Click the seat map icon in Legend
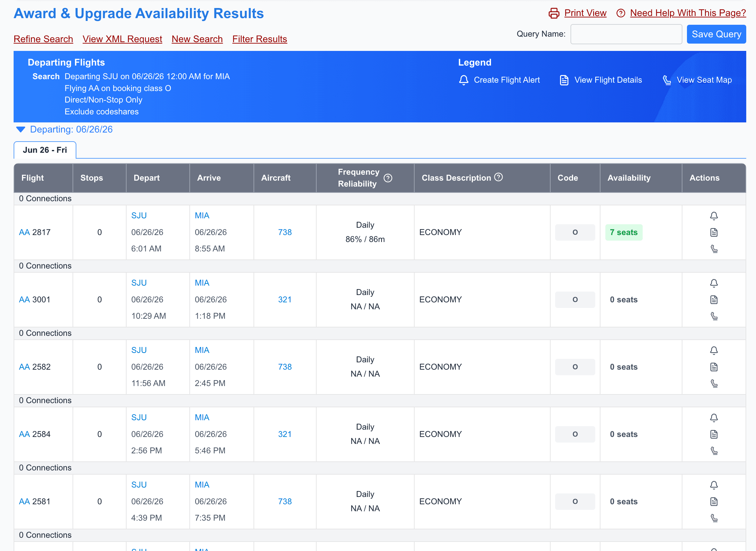Viewport: 756px width, 551px height. point(667,80)
